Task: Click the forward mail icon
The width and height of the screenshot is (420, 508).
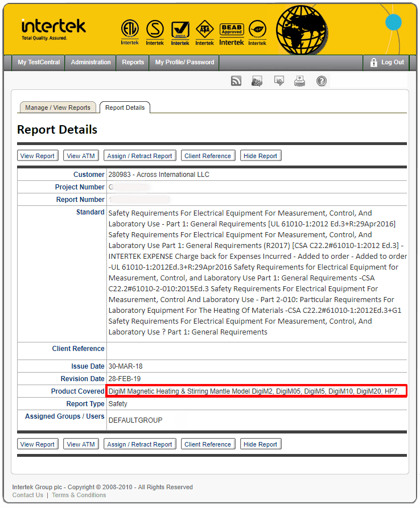Action: pos(279,81)
